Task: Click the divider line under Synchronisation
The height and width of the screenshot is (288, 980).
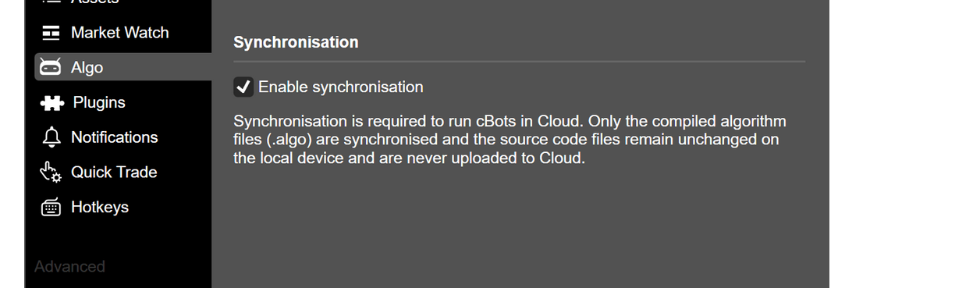Action: (x=519, y=62)
